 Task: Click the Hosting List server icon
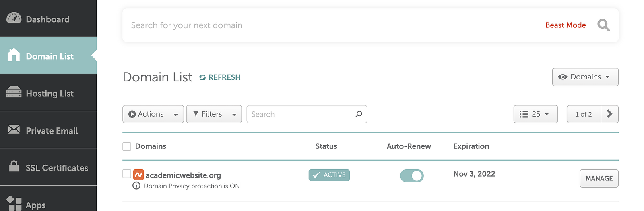tap(14, 92)
